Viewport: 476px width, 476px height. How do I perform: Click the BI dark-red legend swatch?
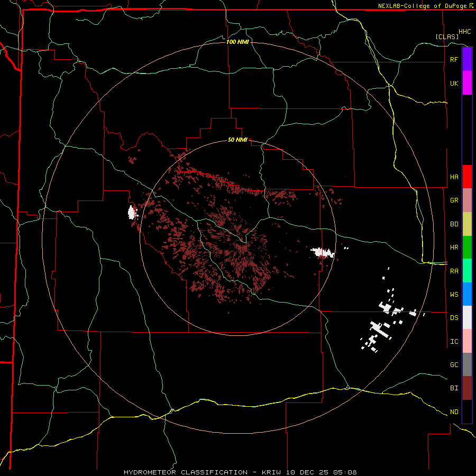coord(467,388)
